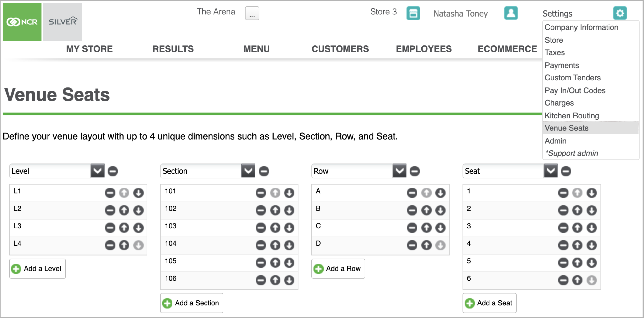The height and width of the screenshot is (318, 644).
Task: Select Venue Seats in Settings menu
Action: pos(590,128)
